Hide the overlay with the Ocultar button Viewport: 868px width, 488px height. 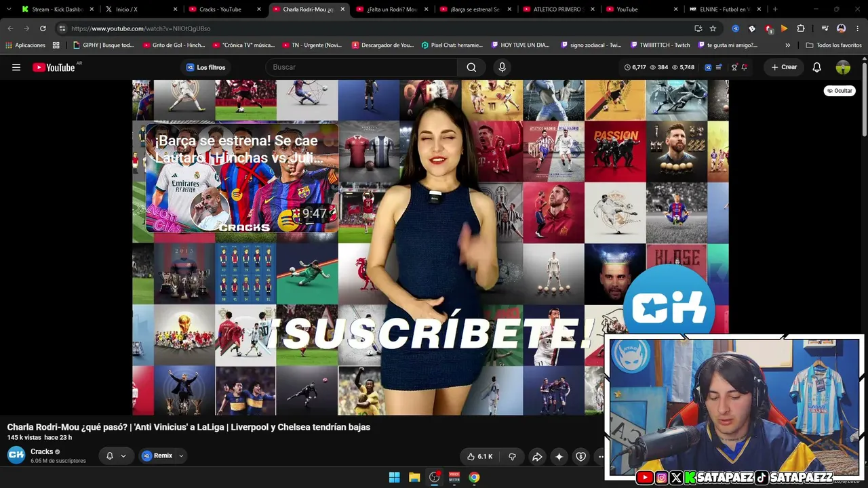coord(840,91)
